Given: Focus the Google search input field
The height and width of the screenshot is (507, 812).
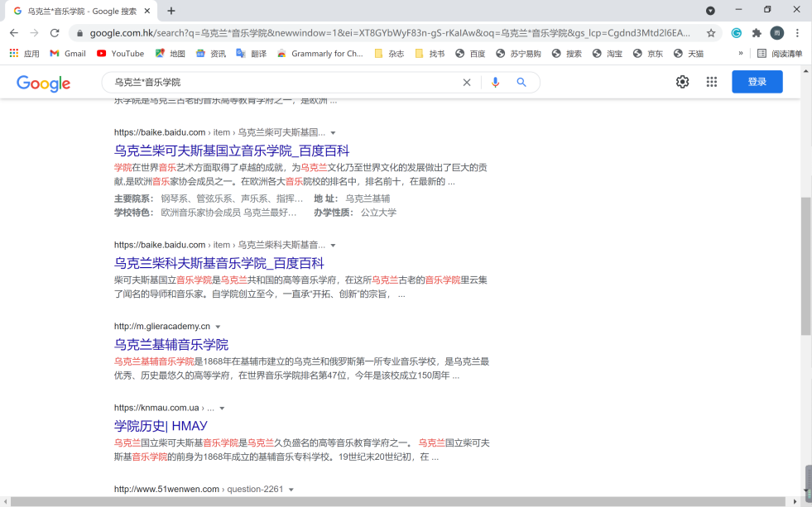Looking at the screenshot, I should point(285,82).
